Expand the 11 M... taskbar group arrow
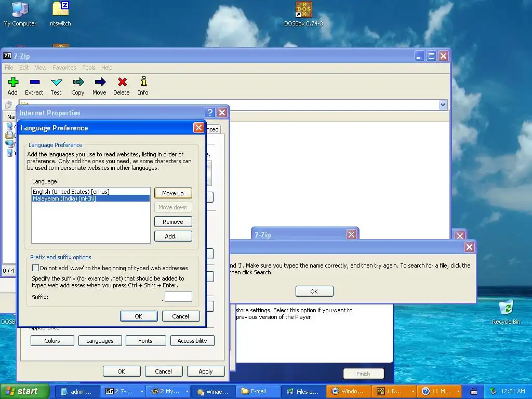The image size is (532, 399). coord(458,392)
